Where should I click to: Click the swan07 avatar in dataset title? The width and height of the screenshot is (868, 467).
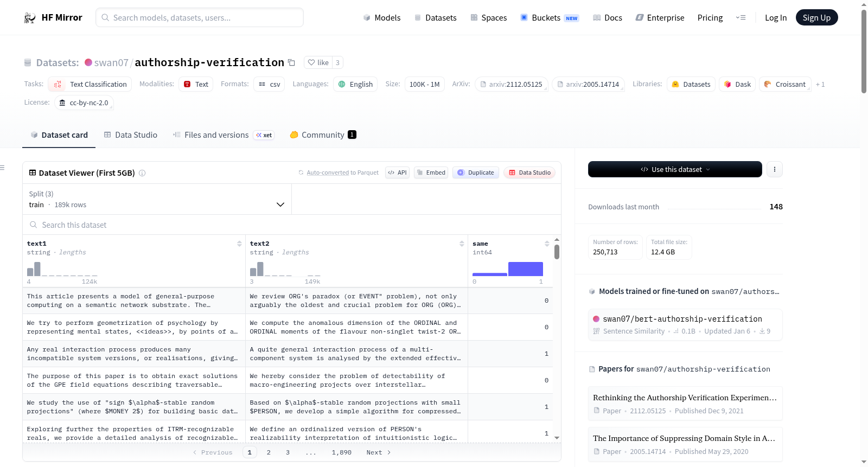88,62
